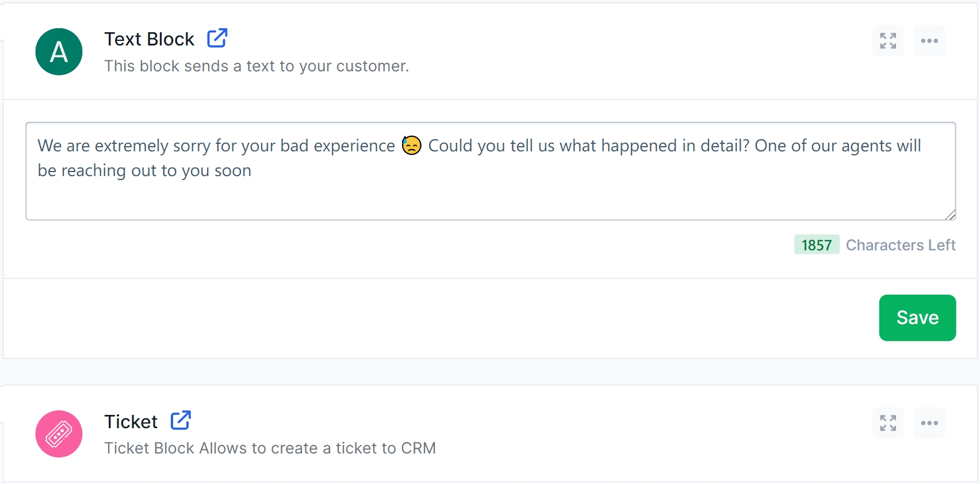Grab the text area resize handle
The image size is (980, 484).
click(951, 215)
